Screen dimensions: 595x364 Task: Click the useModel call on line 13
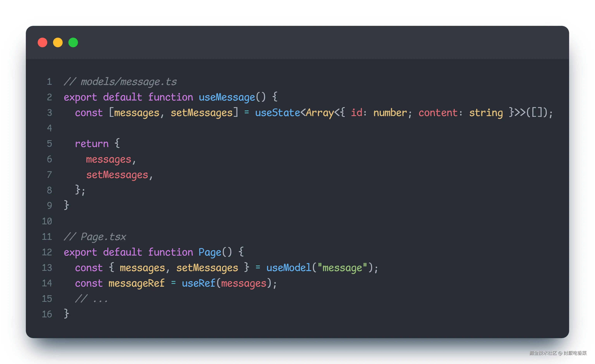coord(289,268)
